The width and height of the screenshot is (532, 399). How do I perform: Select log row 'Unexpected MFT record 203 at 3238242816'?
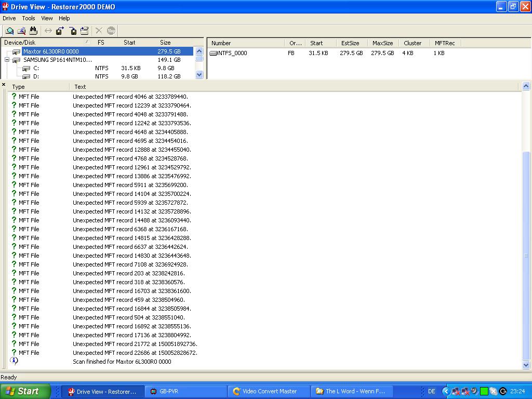click(129, 273)
